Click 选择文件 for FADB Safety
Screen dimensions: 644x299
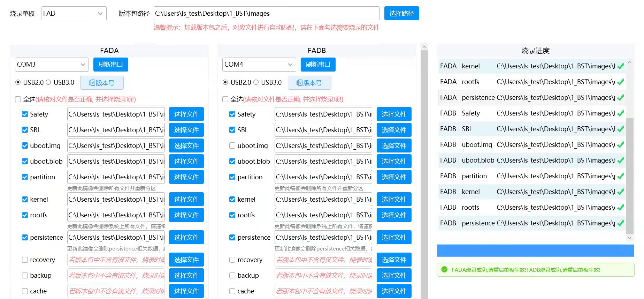point(394,114)
